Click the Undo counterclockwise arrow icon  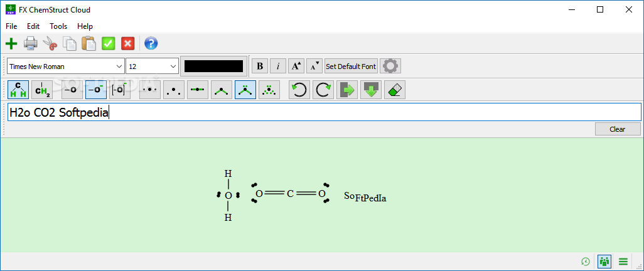pyautogui.click(x=299, y=90)
